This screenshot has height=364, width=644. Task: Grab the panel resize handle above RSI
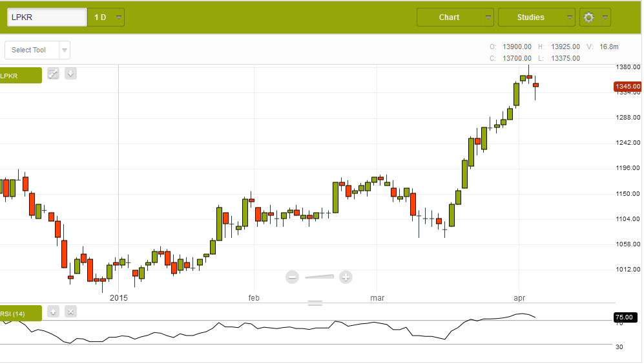(315, 303)
